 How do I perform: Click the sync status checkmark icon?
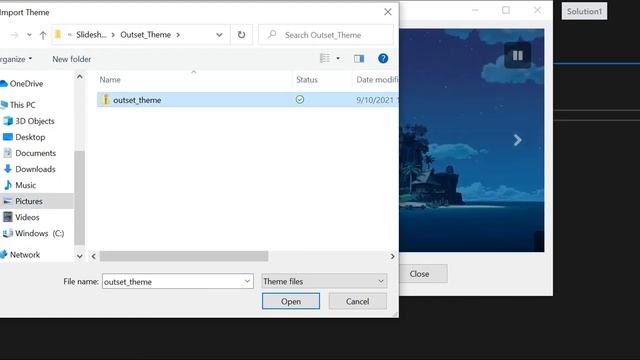point(300,100)
